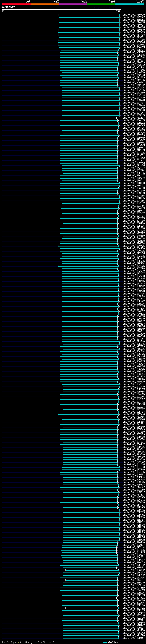Click the UniRef100_Q306K0 hit label
Image resolution: width=146 pixels, height=644 pixels.
134,30
